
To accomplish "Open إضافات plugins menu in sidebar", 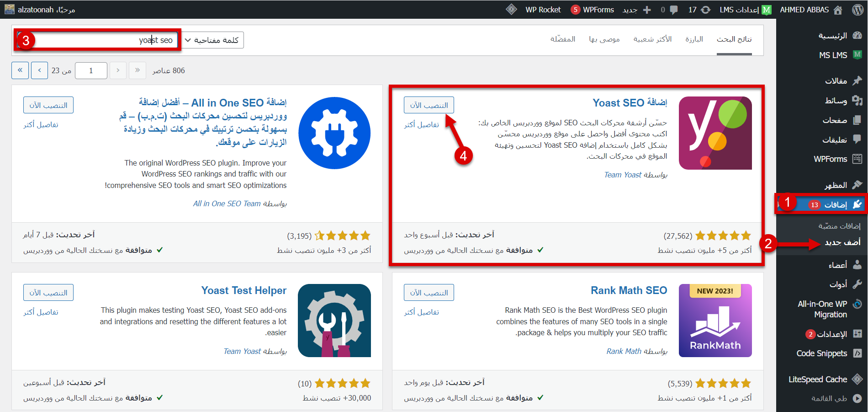I will point(821,204).
